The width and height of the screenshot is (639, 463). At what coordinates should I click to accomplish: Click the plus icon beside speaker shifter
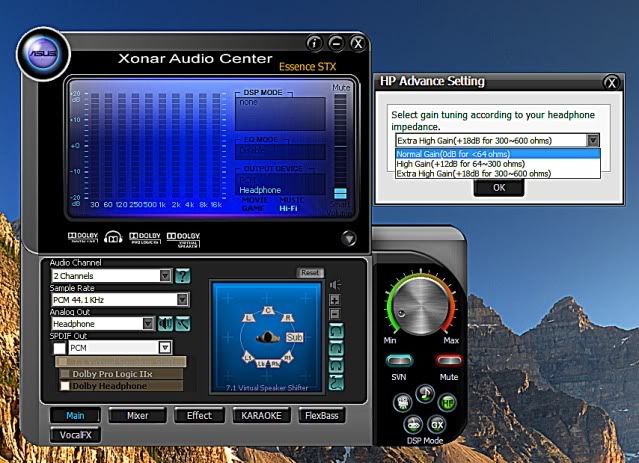[x=335, y=300]
